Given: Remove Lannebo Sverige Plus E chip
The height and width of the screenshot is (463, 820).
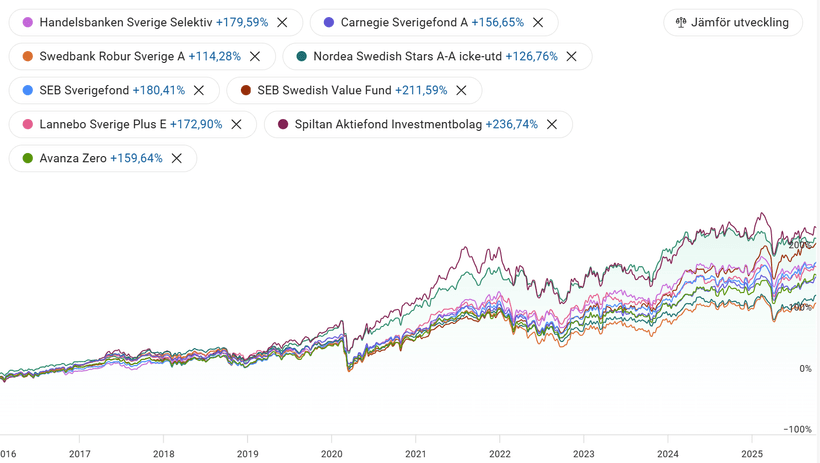Looking at the screenshot, I should 237,124.
